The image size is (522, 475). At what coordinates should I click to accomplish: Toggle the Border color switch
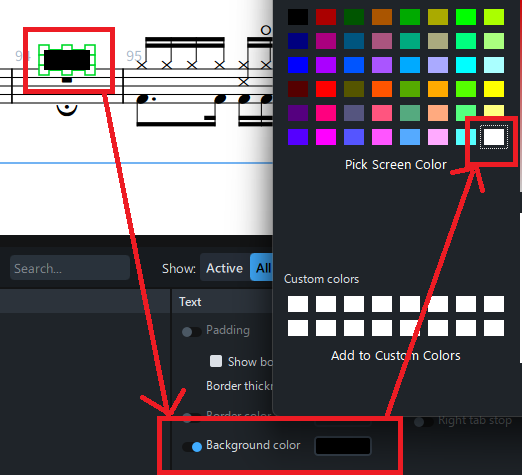pyautogui.click(x=192, y=417)
